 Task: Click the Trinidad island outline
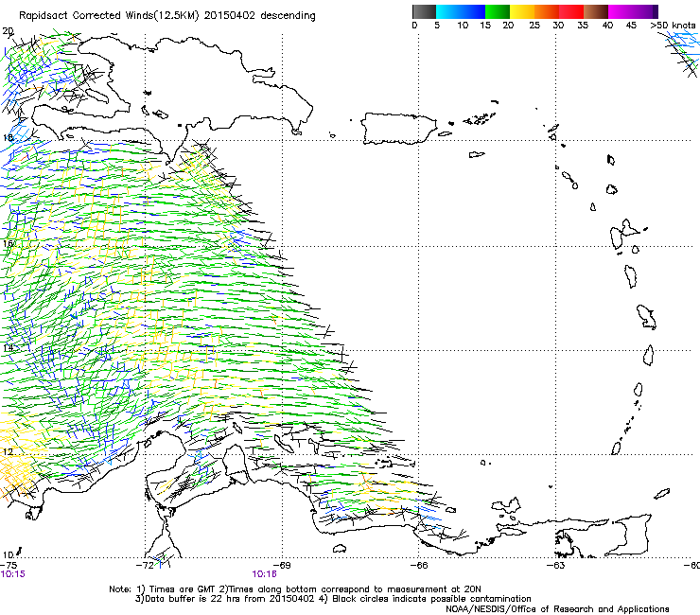[630, 535]
